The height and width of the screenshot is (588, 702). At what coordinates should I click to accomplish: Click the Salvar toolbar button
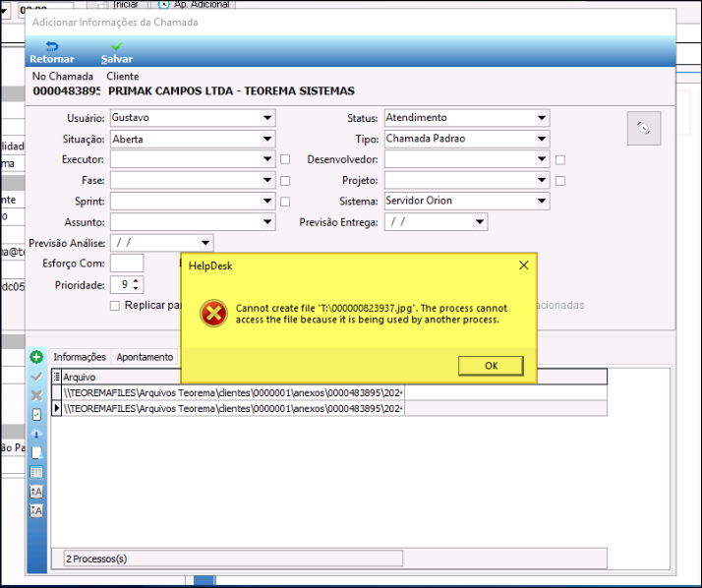coord(117,52)
